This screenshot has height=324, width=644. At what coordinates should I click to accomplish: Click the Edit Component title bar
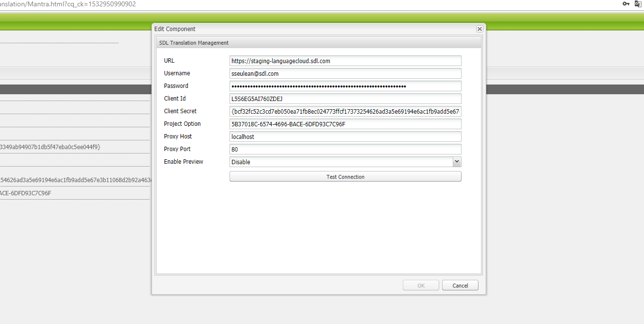click(x=291, y=29)
